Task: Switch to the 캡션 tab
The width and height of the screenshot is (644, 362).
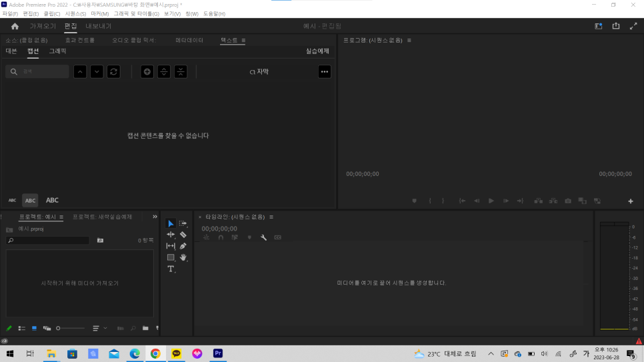Action: [33, 51]
